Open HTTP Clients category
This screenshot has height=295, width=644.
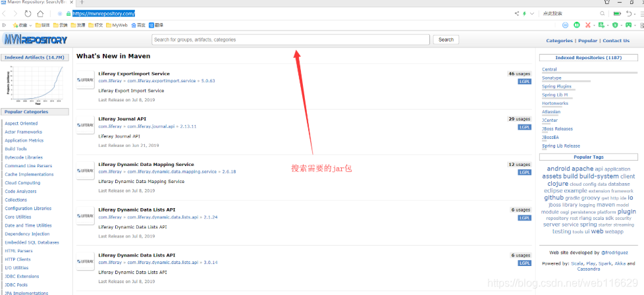coord(18,259)
